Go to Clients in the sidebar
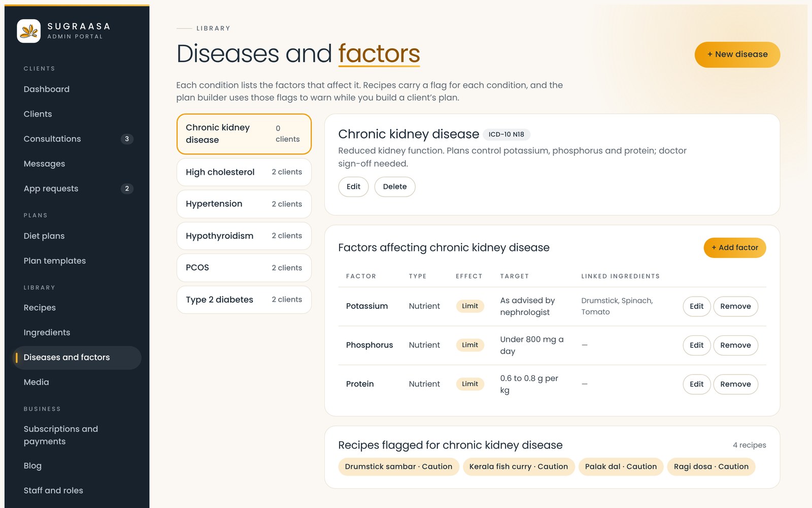The width and height of the screenshot is (812, 508). [x=77, y=114]
